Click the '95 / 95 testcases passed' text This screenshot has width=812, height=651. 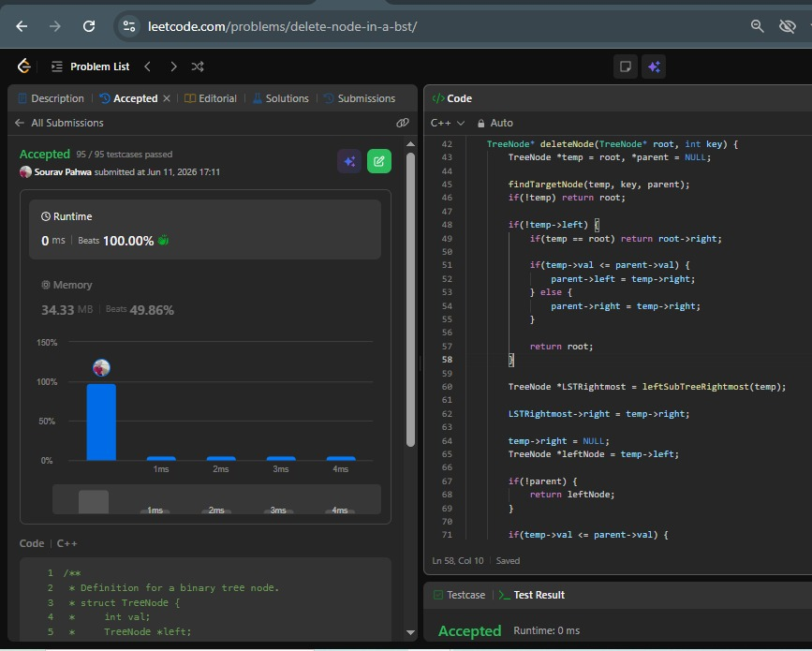125,155
